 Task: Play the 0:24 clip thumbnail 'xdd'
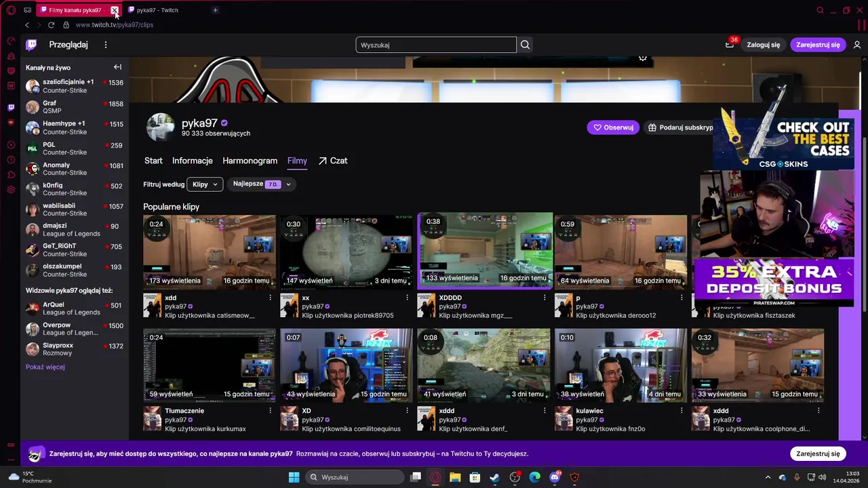pyautogui.click(x=210, y=252)
